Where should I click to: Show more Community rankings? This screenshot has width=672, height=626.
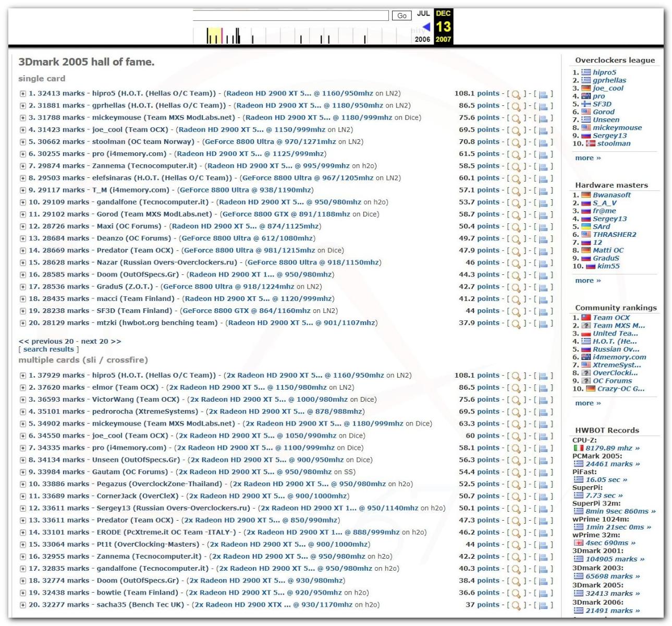coord(588,403)
